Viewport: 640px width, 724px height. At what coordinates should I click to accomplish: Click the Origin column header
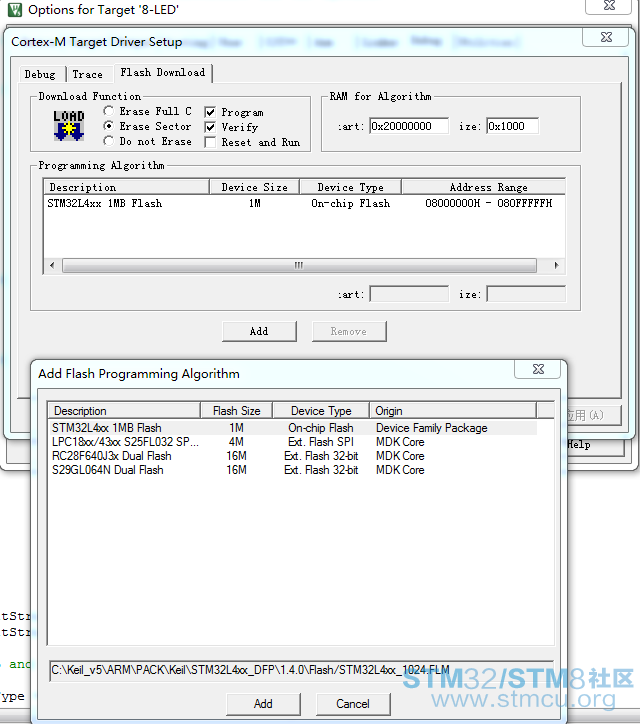453,410
